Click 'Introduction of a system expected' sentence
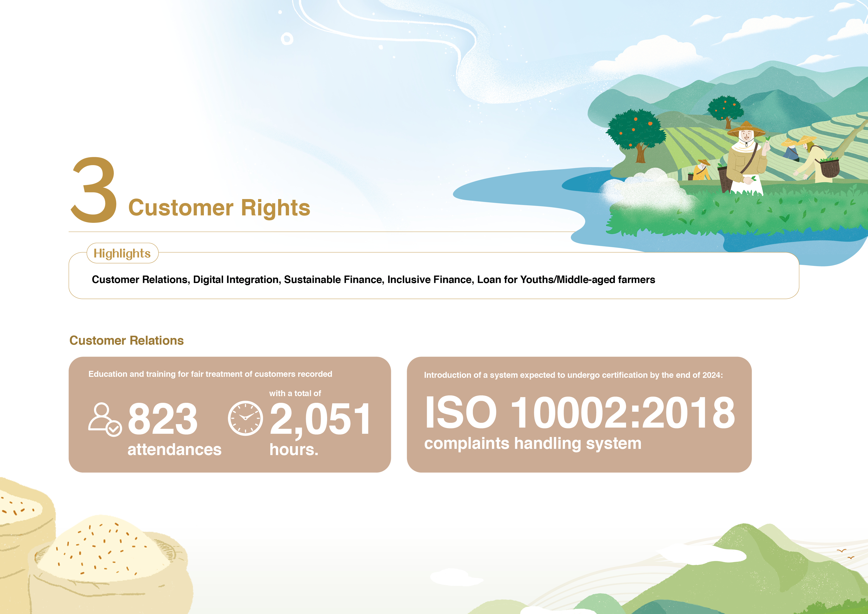The height and width of the screenshot is (614, 868). pyautogui.click(x=573, y=375)
